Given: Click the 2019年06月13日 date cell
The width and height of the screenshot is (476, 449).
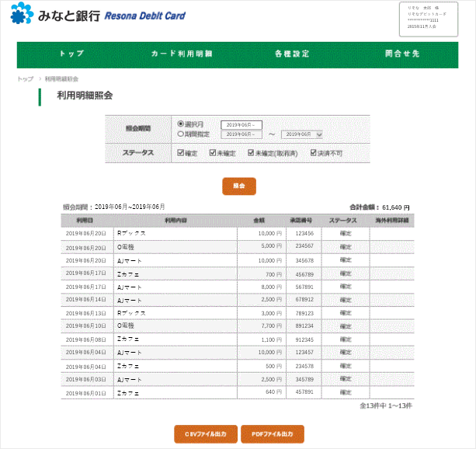Looking at the screenshot, I should pyautogui.click(x=86, y=313).
